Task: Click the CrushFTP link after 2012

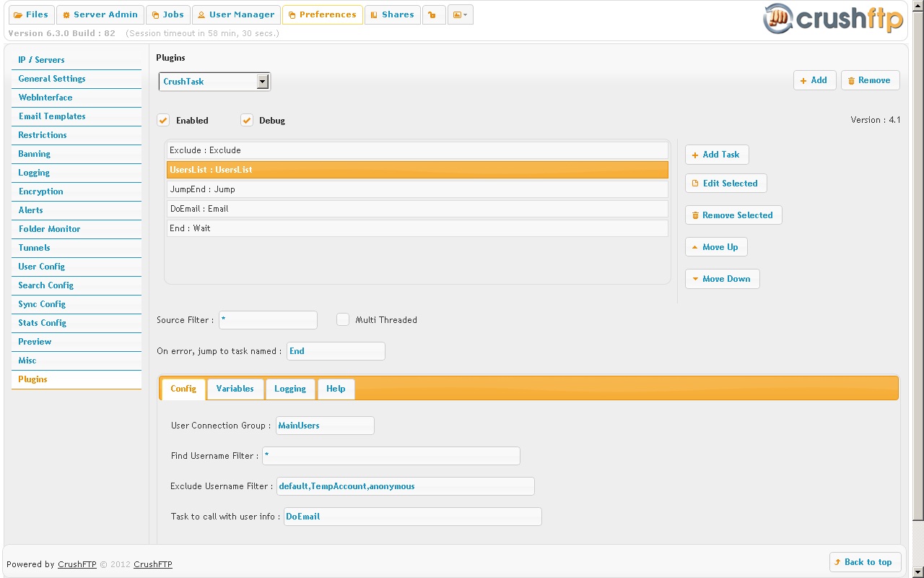Action: click(x=153, y=564)
